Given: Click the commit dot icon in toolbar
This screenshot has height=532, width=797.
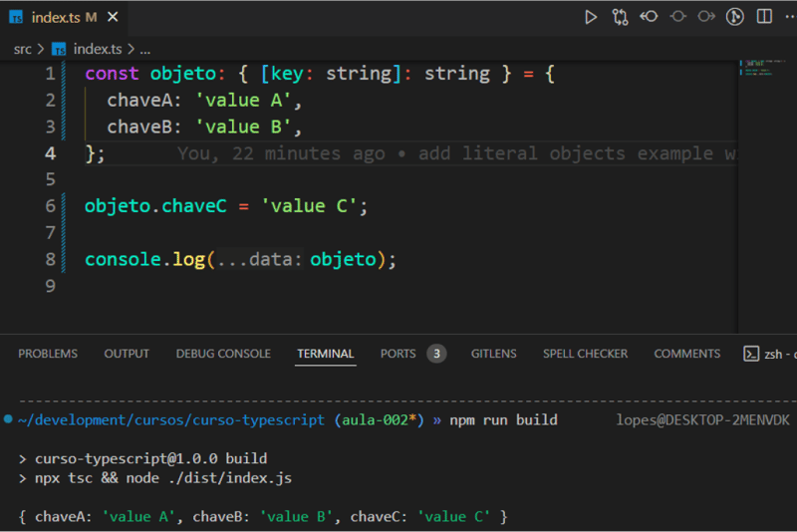Looking at the screenshot, I should coord(677,17).
